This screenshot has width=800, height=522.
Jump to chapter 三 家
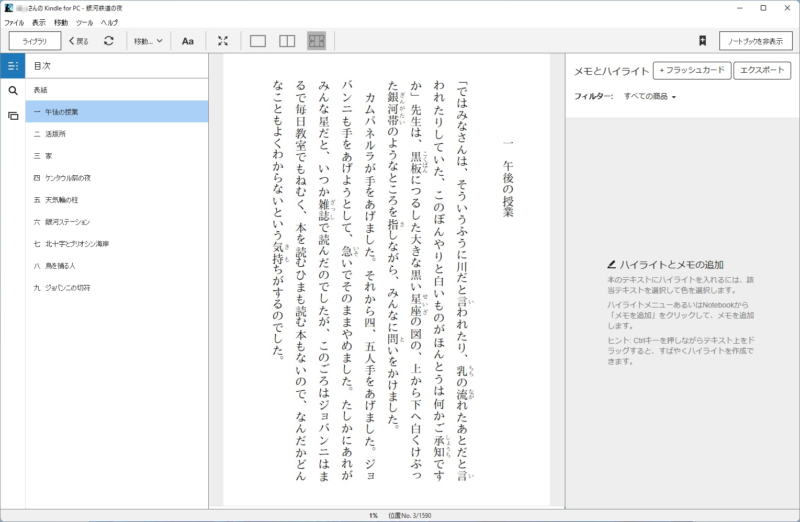click(117, 156)
